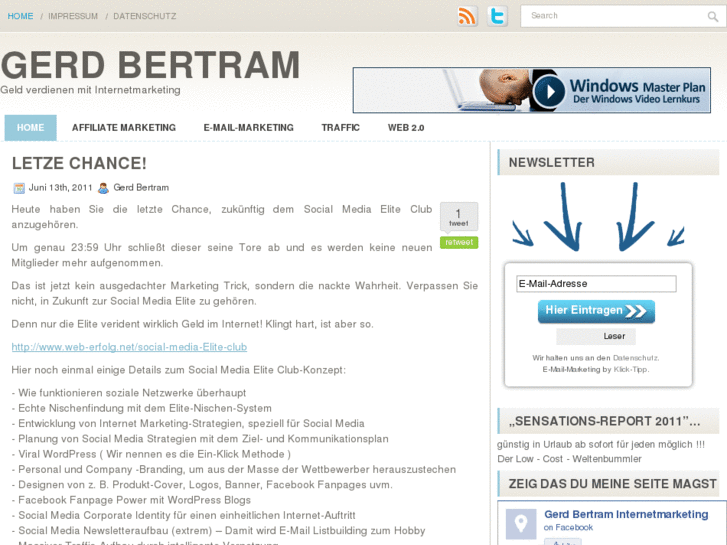Click the play button on the Windows Master Plan banner
Viewport: 727px width, 545px height.
click(549, 91)
